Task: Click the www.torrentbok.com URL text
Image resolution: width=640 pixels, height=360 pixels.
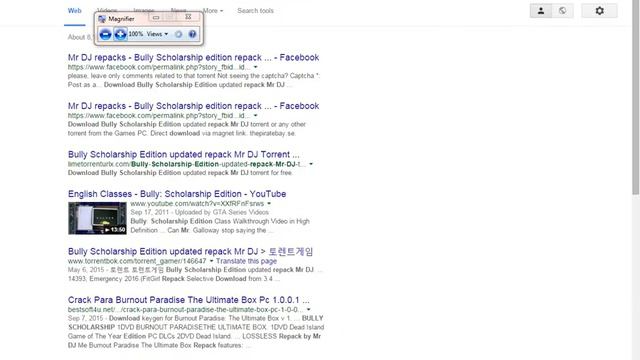Action: (137, 261)
